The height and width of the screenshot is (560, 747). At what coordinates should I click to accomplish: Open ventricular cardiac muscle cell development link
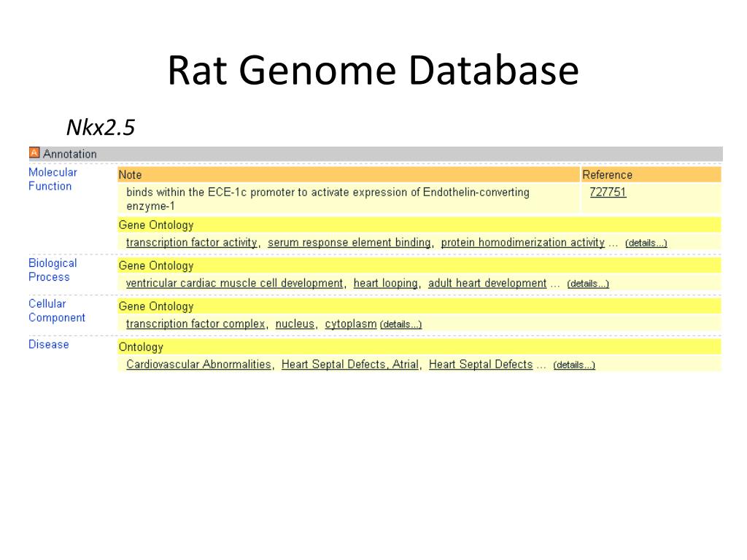click(234, 283)
